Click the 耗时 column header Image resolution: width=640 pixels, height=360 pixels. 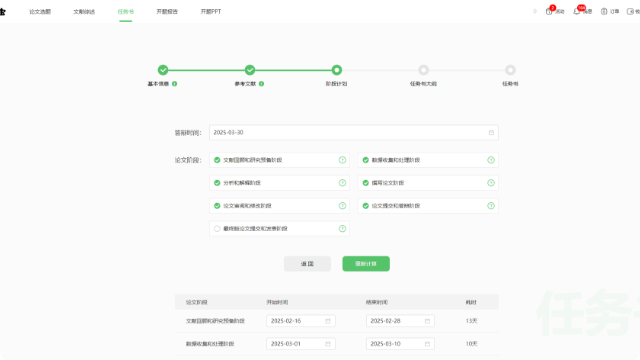[471, 302]
